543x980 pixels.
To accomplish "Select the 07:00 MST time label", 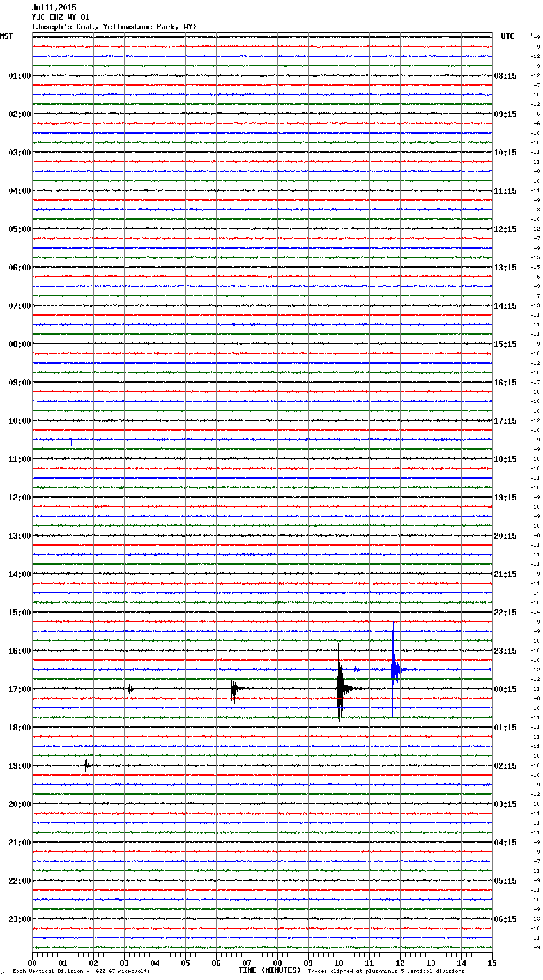I will 19,306.
